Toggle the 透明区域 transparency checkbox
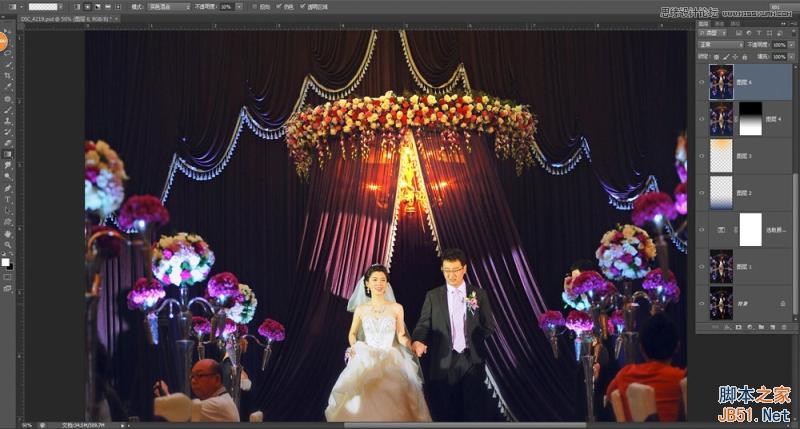800x429 pixels. click(303, 7)
